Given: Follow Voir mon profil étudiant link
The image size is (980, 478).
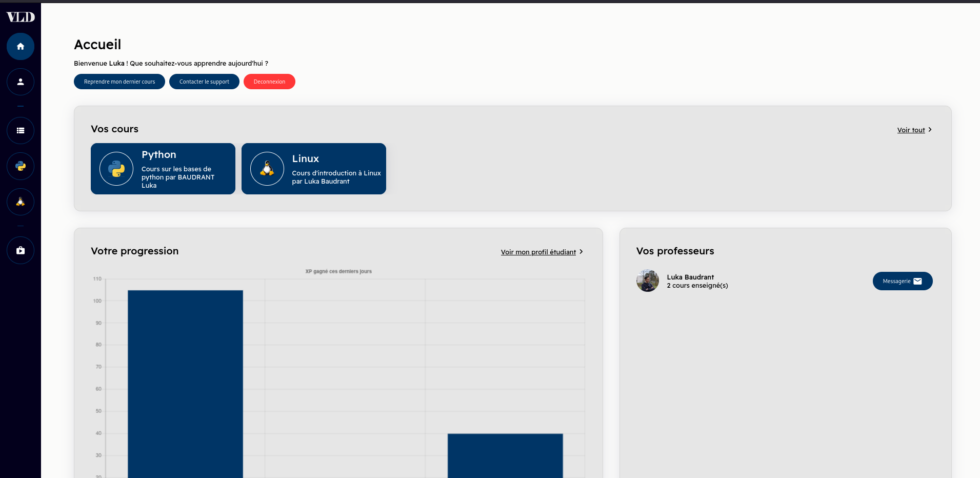Looking at the screenshot, I should tap(538, 252).
